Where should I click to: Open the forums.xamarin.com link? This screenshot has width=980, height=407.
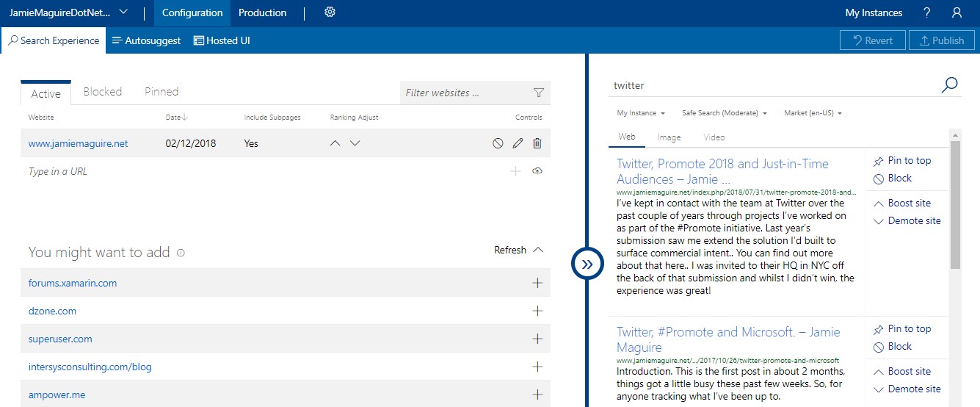coord(73,283)
